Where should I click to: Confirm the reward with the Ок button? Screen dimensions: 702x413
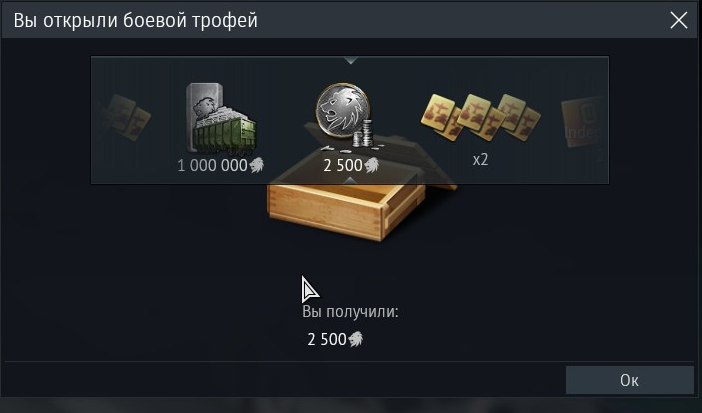pyautogui.click(x=629, y=380)
